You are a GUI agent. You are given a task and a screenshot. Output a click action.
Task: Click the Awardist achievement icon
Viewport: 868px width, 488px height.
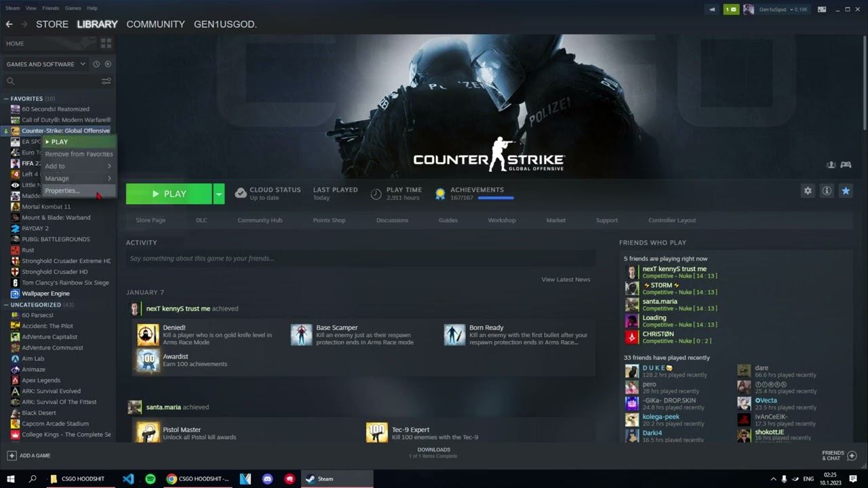(148, 360)
